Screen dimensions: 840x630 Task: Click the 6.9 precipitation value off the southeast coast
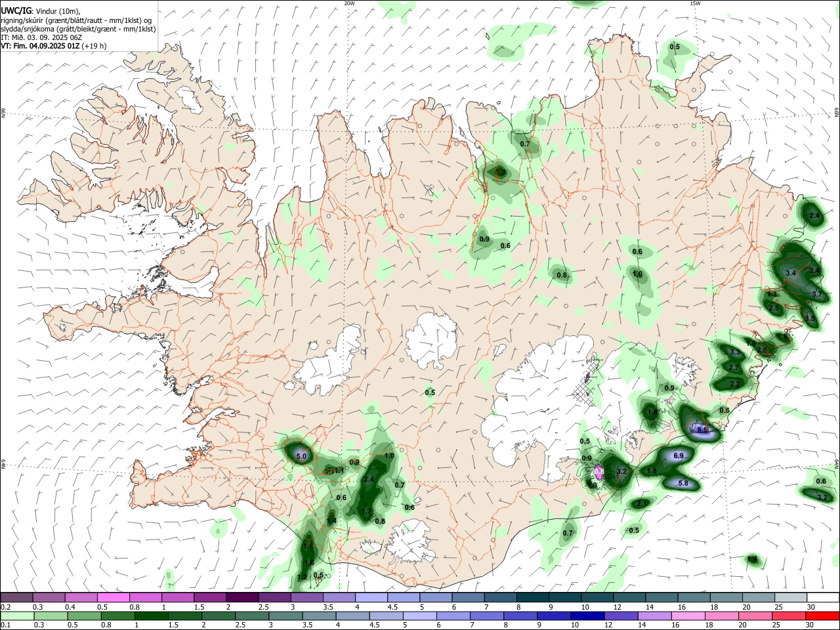click(x=679, y=455)
